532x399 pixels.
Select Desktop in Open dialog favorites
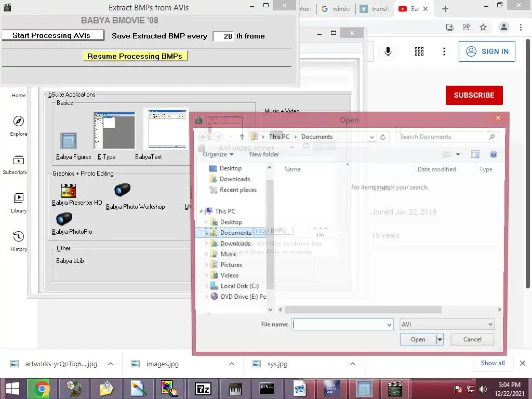[x=225, y=168]
